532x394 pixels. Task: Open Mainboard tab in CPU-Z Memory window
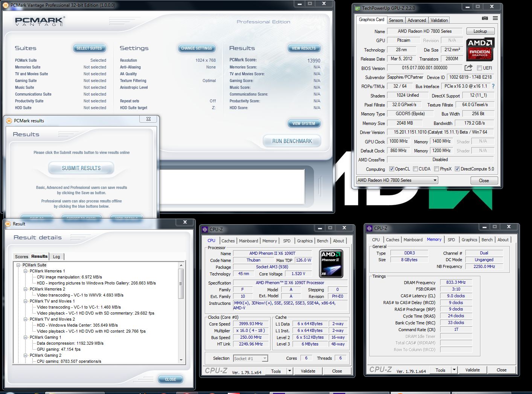click(413, 240)
